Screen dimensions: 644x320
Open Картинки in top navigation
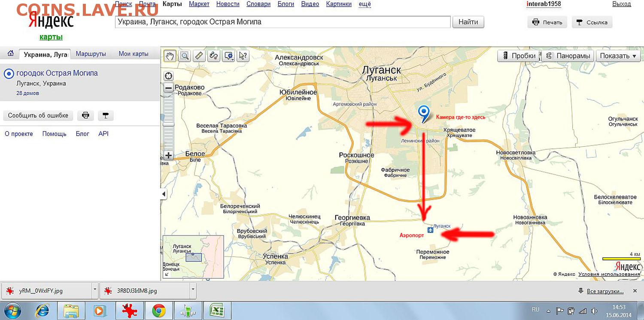click(339, 4)
